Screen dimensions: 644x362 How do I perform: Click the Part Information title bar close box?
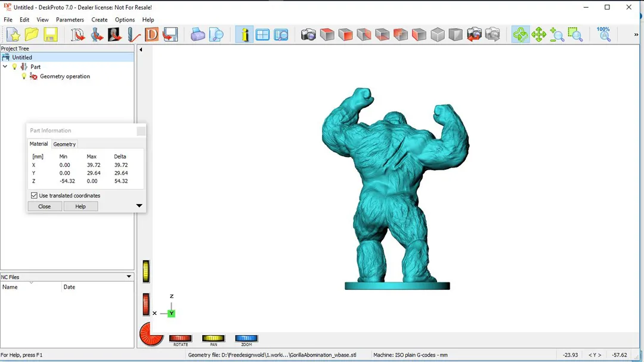(x=141, y=131)
